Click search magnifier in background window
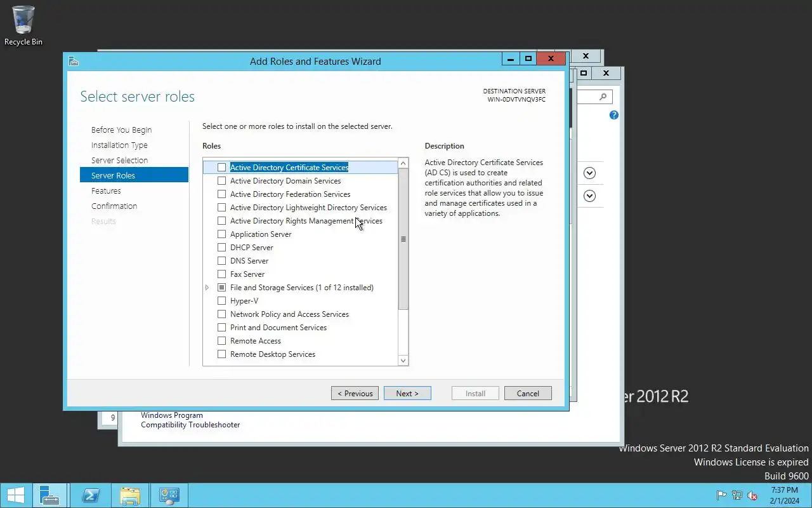The width and height of the screenshot is (812, 508). [603, 97]
